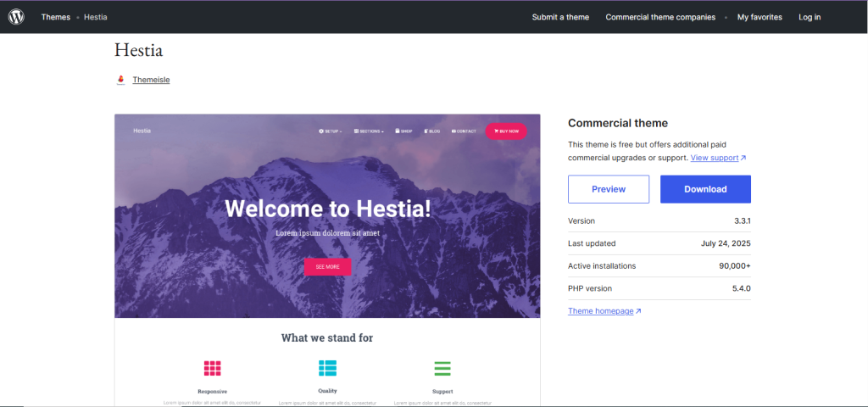Open Submit a theme page
868x407 pixels.
pos(561,17)
